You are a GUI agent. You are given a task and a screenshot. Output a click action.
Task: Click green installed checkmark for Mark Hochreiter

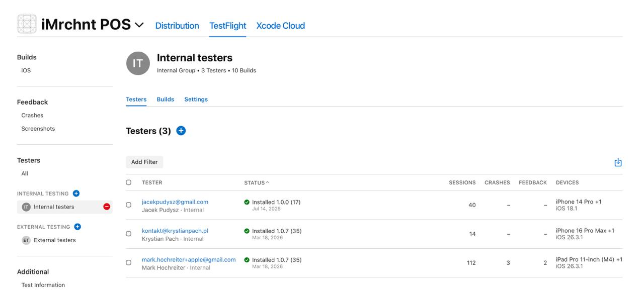pos(247,260)
